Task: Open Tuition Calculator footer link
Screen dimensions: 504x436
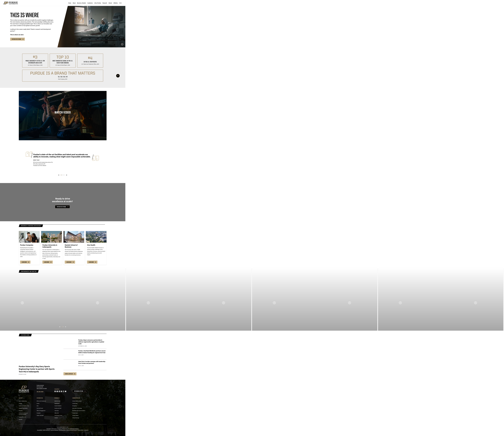Action: (x=40, y=416)
